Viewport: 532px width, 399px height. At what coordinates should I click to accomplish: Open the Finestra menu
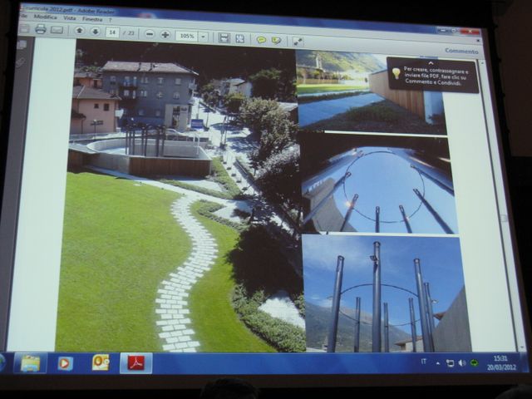pos(92,19)
